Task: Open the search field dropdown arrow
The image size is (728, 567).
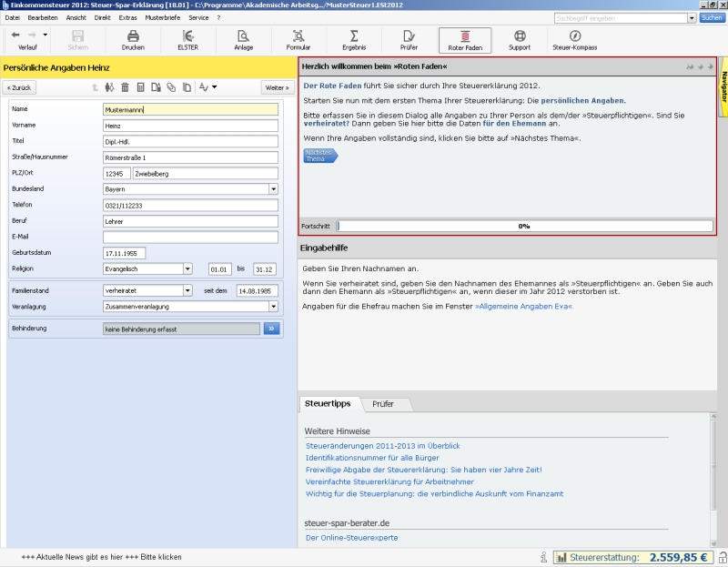Action: (692, 18)
